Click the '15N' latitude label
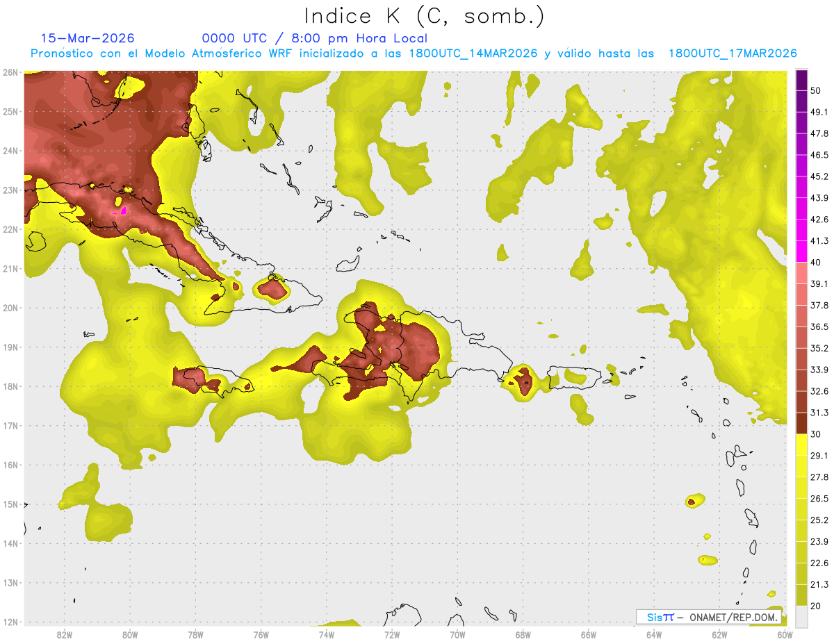The height and width of the screenshot is (644, 834). point(10,504)
